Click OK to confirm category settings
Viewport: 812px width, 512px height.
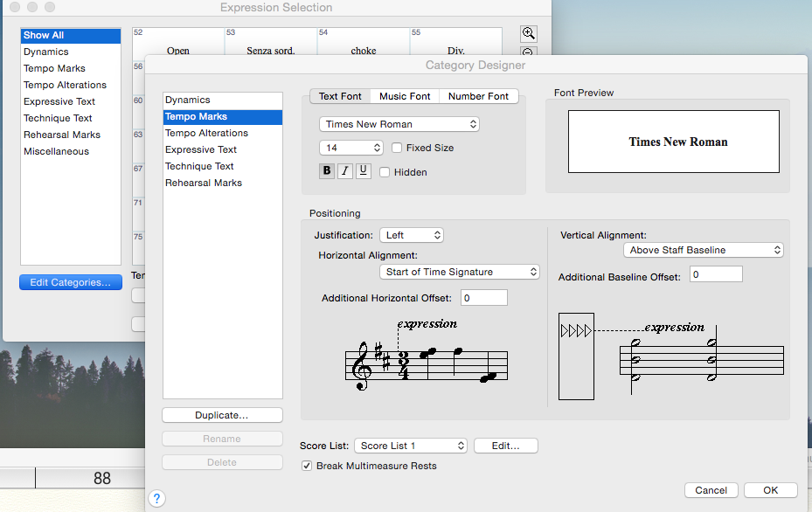(770, 490)
